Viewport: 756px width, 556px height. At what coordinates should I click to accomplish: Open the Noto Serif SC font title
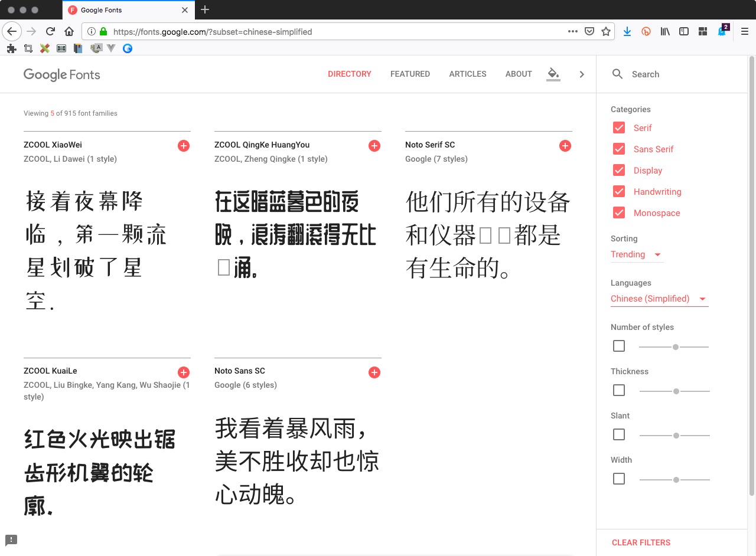click(x=430, y=145)
